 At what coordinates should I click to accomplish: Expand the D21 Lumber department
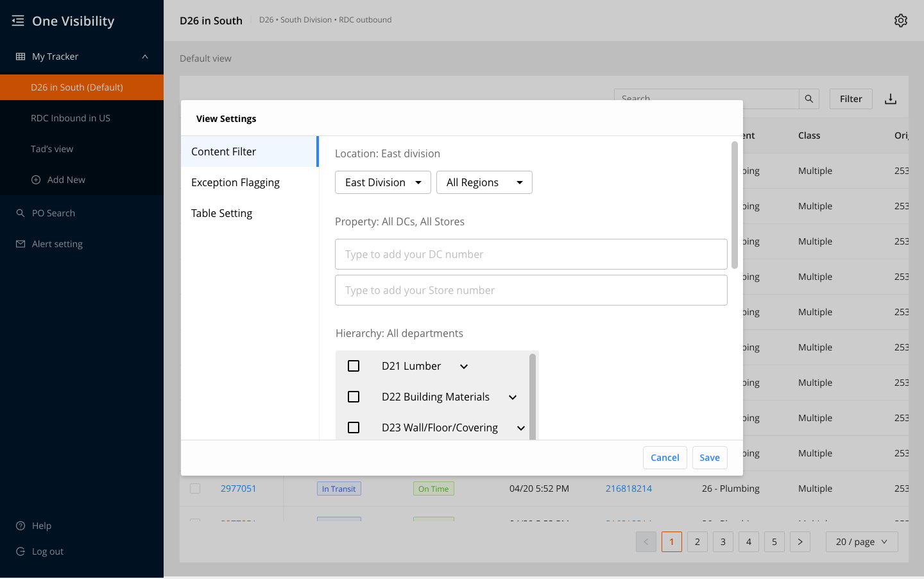pyautogui.click(x=464, y=367)
